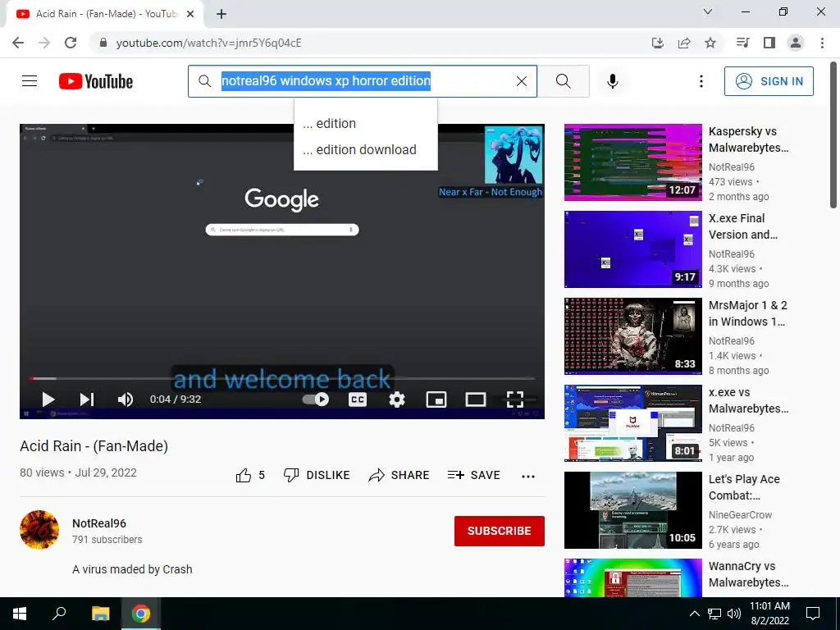Submit search with magnifier button
840x630 pixels.
point(563,81)
